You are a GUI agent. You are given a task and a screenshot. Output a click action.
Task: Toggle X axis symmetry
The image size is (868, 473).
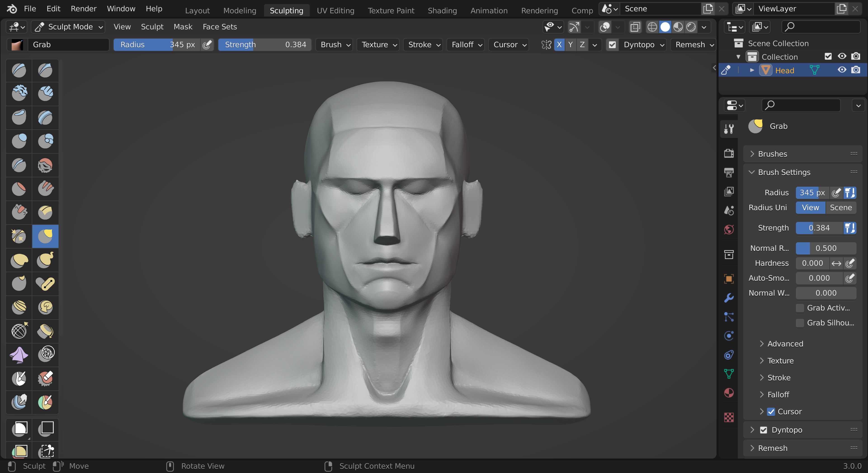(559, 45)
